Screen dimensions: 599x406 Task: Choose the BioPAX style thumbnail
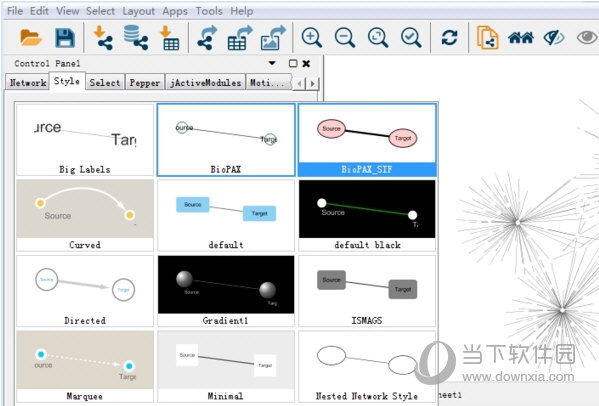[x=226, y=140]
